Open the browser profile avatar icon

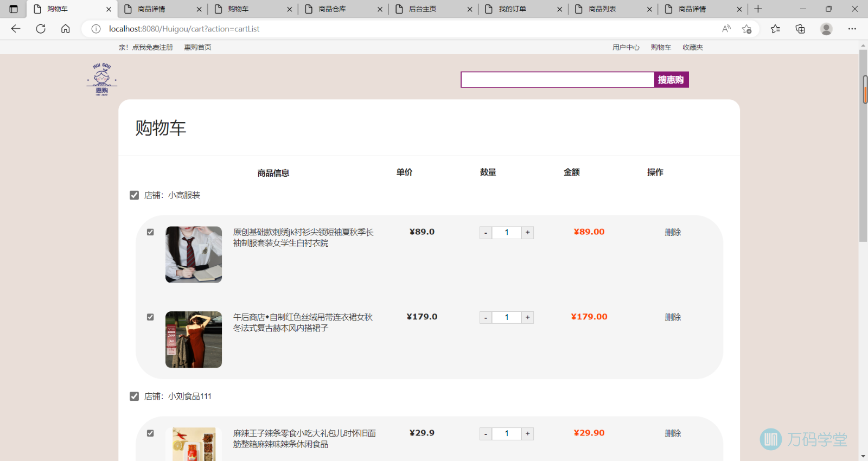tap(826, 29)
